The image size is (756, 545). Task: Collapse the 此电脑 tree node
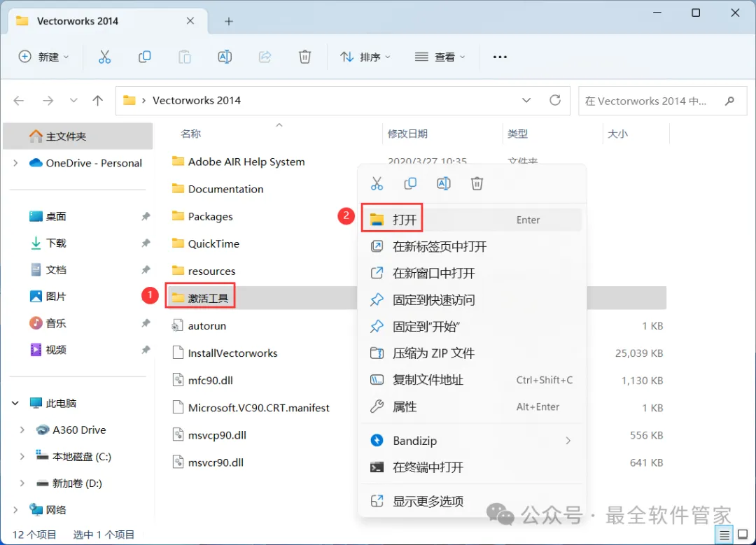pos(15,403)
